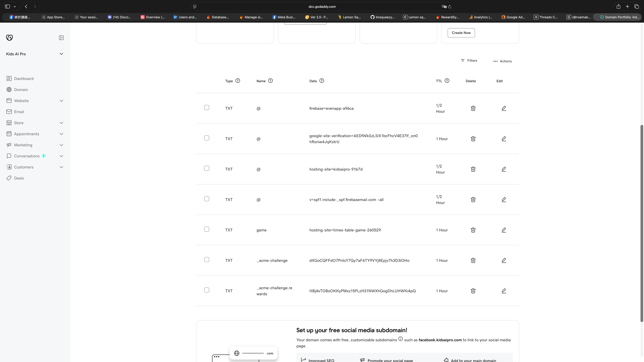The width and height of the screenshot is (644, 362).
Task: Delete the game TXT record
Action: [473, 230]
